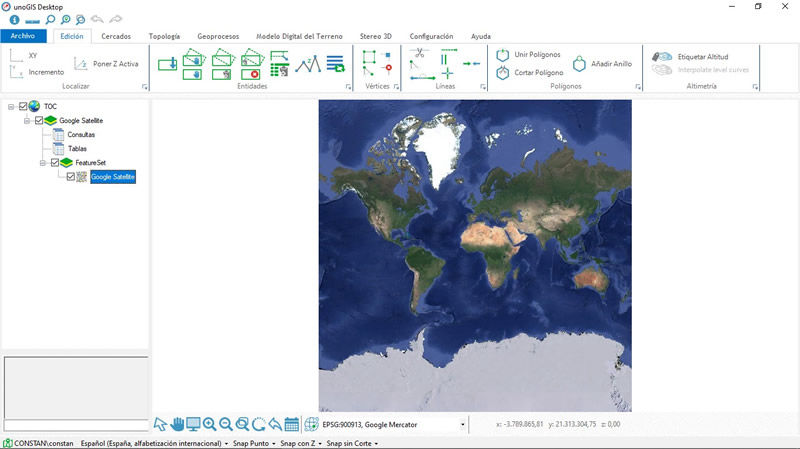Click the Añadir Anillo polygon tool
Viewport: 800px width, 449px height.
pos(602,63)
